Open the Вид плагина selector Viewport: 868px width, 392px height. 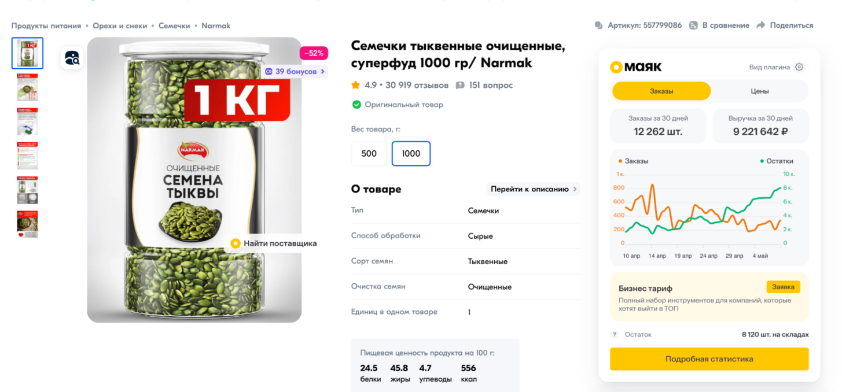tap(769, 67)
